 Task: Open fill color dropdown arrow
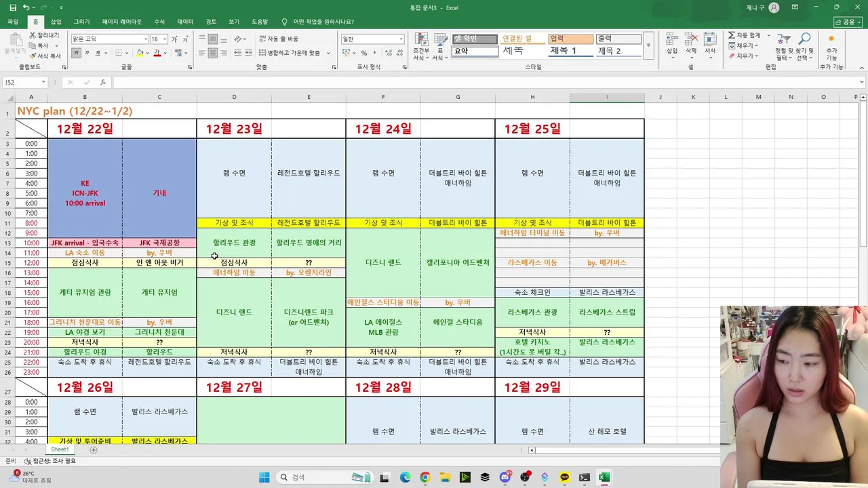(148, 53)
